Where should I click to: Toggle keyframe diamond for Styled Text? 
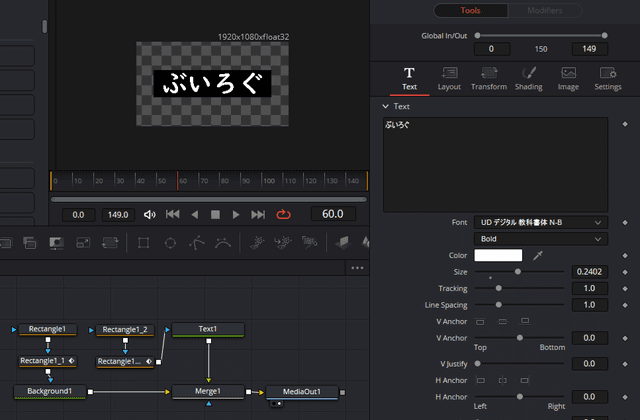coord(625,124)
